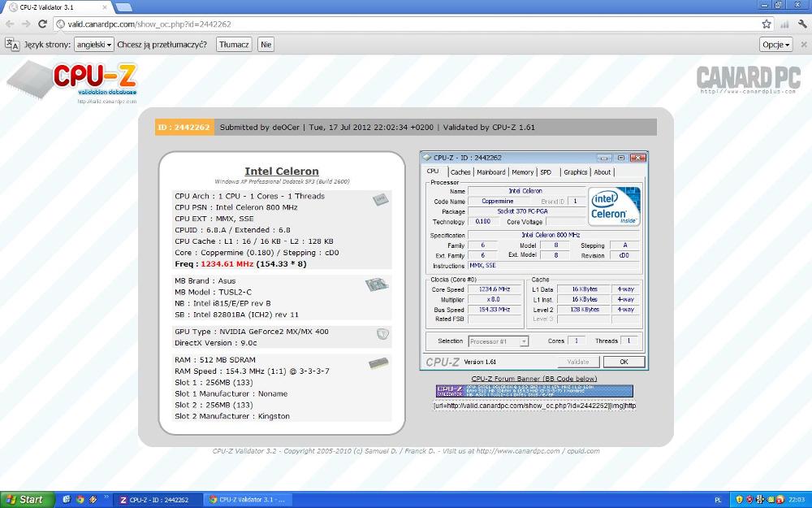Click the Level 2 value 128 KBytes
This screenshot has height=508, width=812.
585,310
